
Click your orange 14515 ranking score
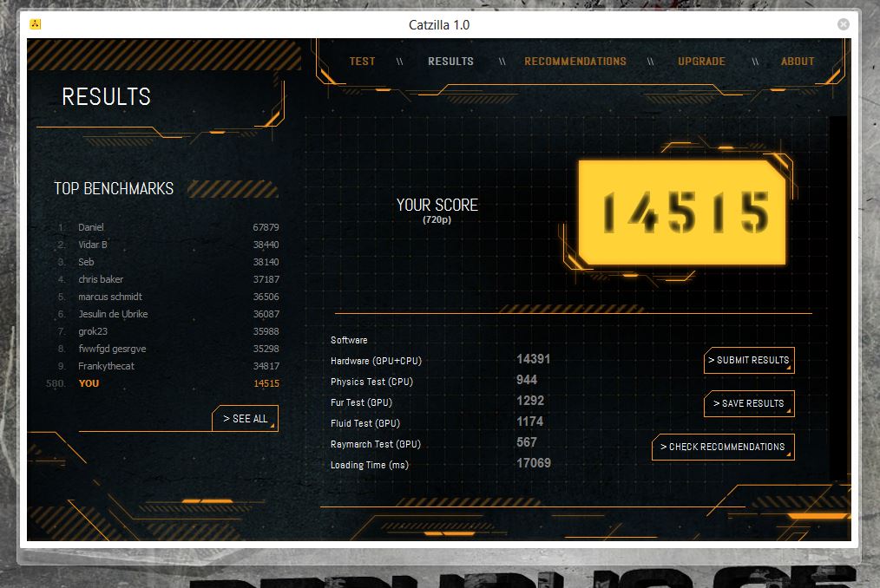(x=266, y=384)
